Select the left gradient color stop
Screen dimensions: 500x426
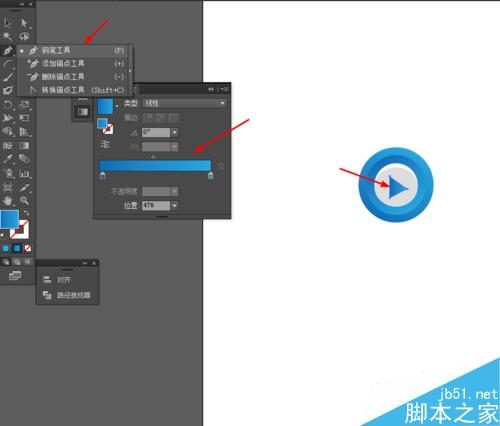pos(103,175)
